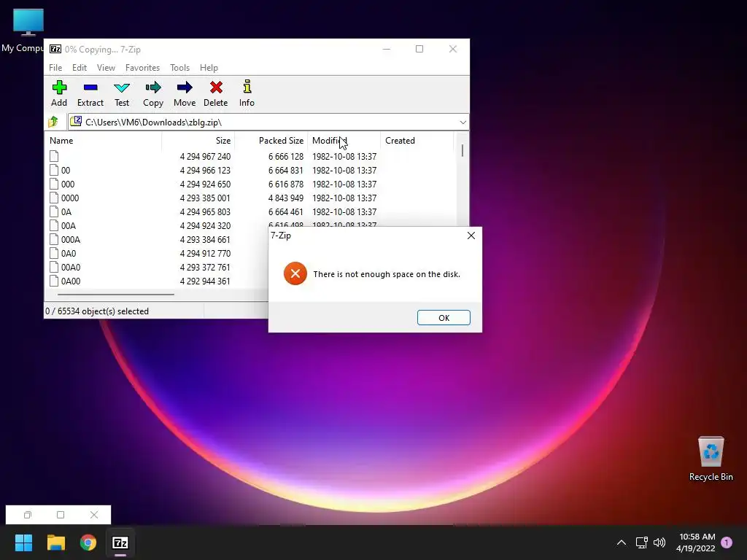The height and width of the screenshot is (560, 747).
Task: Open the Windows Start menu
Action: click(23, 542)
